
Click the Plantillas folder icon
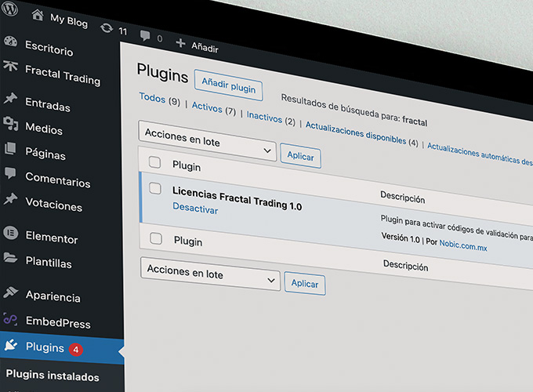click(10, 258)
